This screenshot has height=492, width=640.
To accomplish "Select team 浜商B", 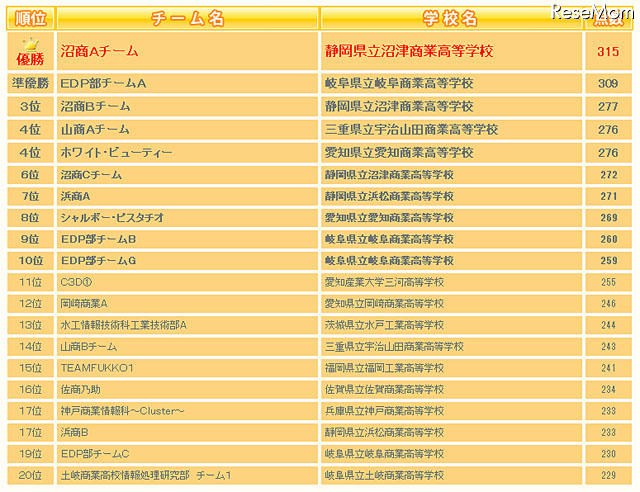I will [x=74, y=432].
